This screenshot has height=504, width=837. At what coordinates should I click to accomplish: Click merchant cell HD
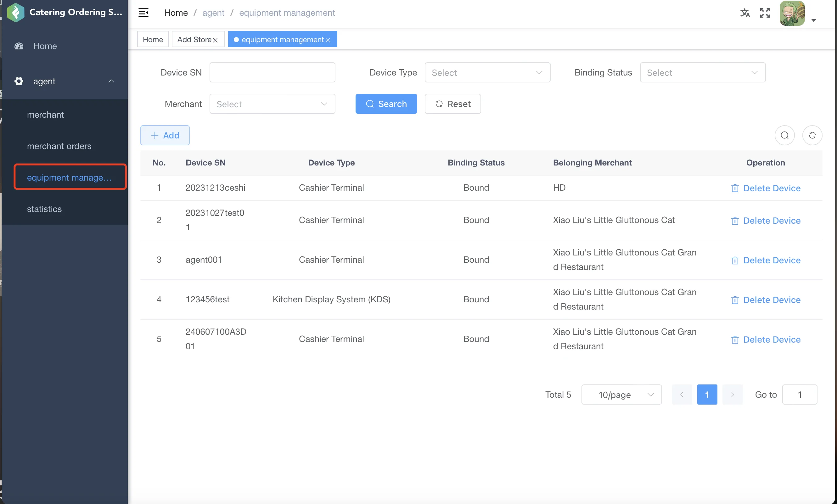pos(559,188)
